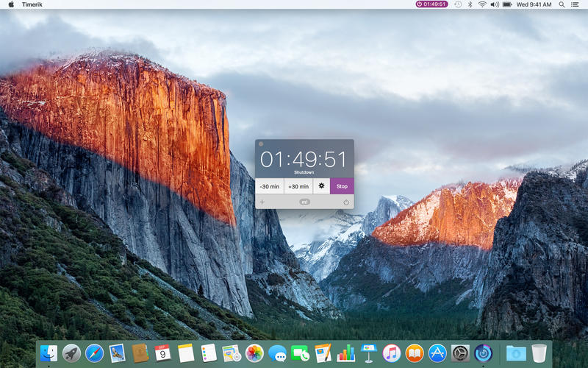Open the Trash in the Dock
This screenshot has width=588, height=368.
539,353
